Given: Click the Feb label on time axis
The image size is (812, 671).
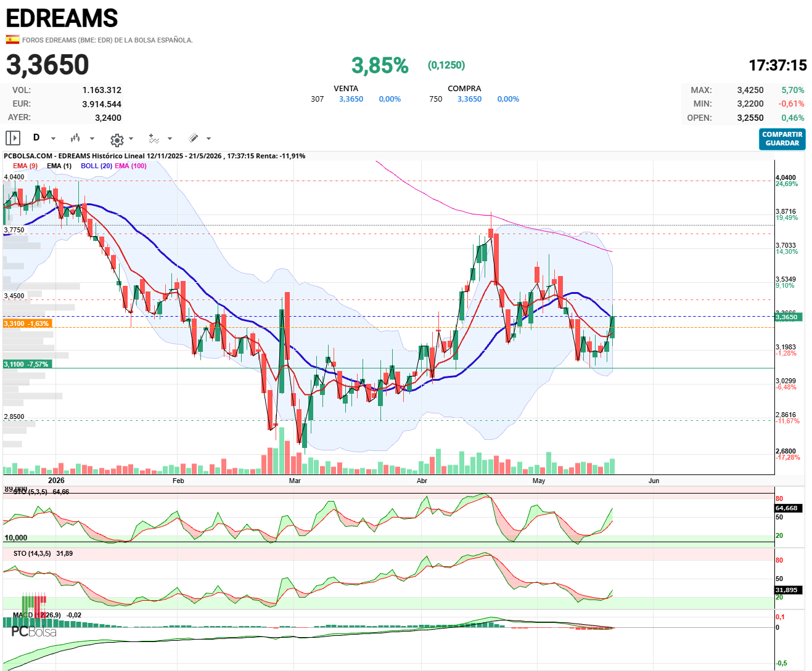Looking at the screenshot, I should (x=178, y=481).
